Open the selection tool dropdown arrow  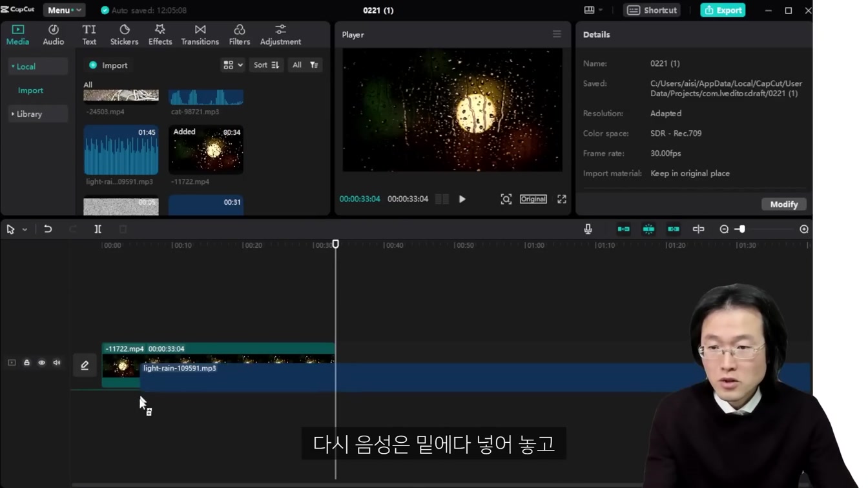coord(25,229)
